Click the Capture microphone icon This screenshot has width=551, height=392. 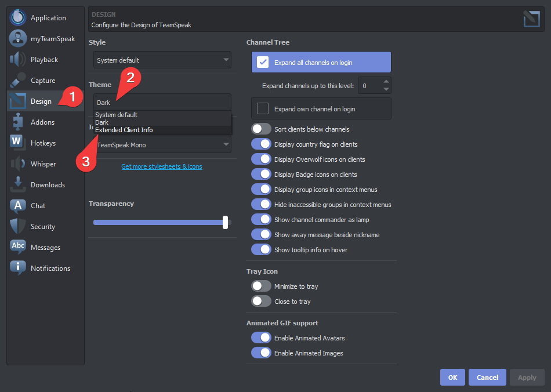pyautogui.click(x=18, y=80)
